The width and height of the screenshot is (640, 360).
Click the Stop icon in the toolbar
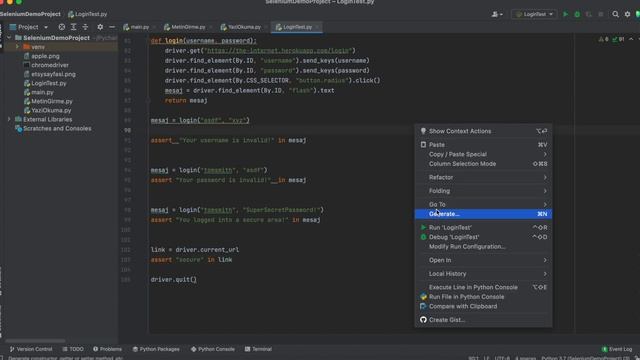[601, 14]
